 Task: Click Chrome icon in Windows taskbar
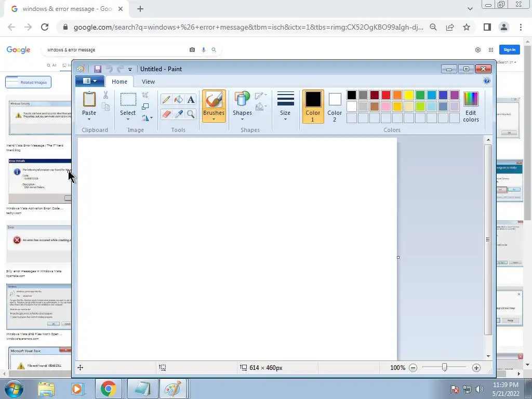tap(108, 389)
